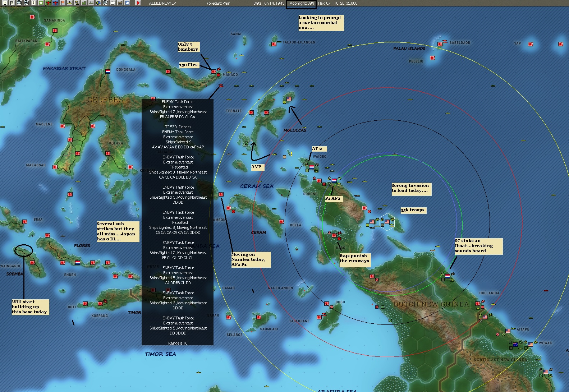Screen dimensions: 569x392
Task: Toggle the red plane on green icon
Action: [48, 3]
